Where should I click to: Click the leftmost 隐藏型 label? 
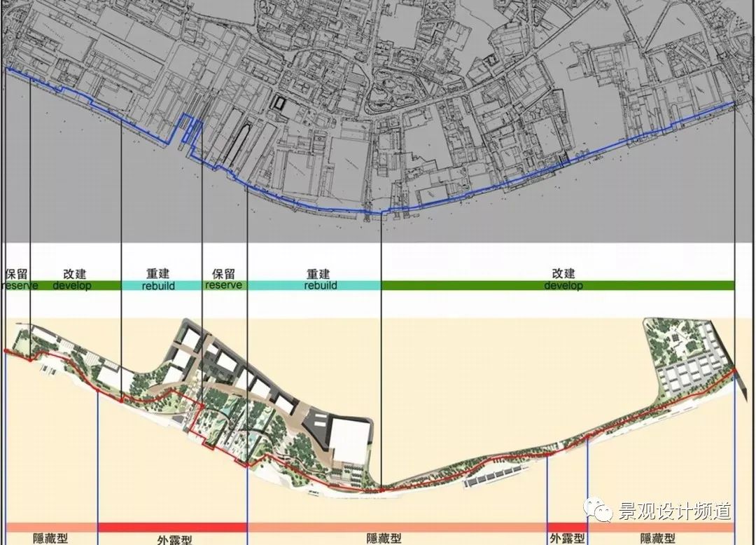coord(50,538)
